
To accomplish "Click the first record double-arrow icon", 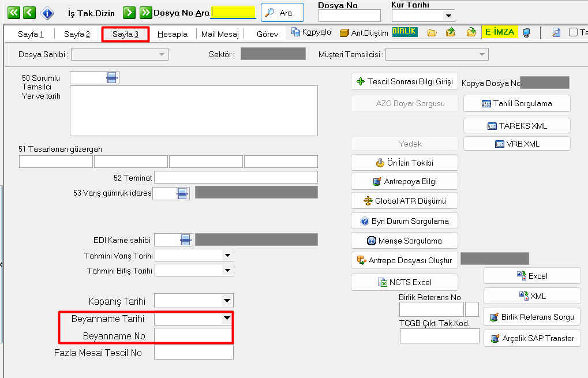I will coord(13,13).
